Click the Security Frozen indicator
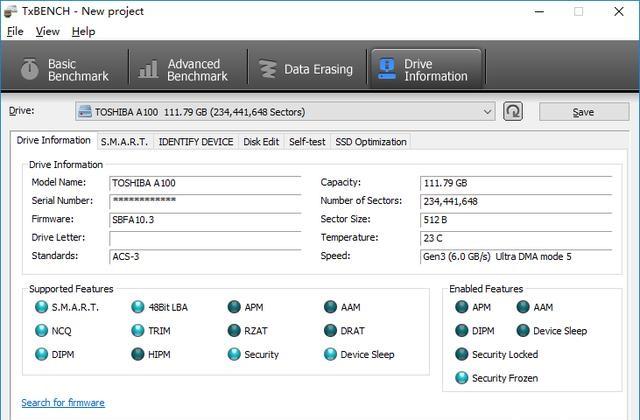This screenshot has width=640, height=420. pos(462,378)
